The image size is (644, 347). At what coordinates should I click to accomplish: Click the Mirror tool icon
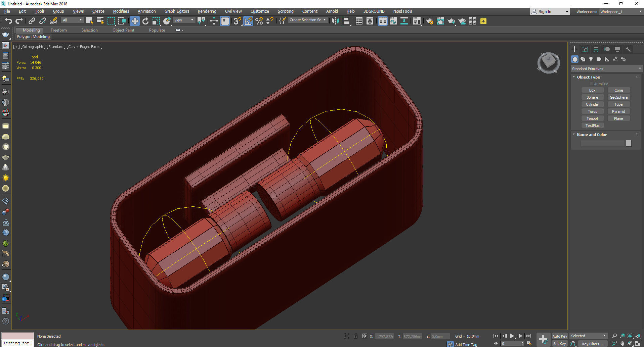pos(335,21)
